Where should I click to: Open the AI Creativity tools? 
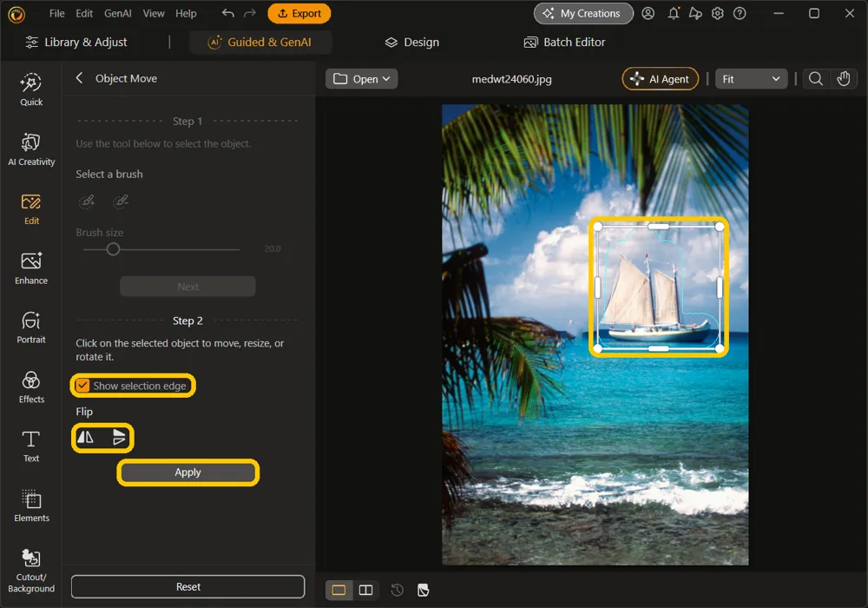click(31, 149)
